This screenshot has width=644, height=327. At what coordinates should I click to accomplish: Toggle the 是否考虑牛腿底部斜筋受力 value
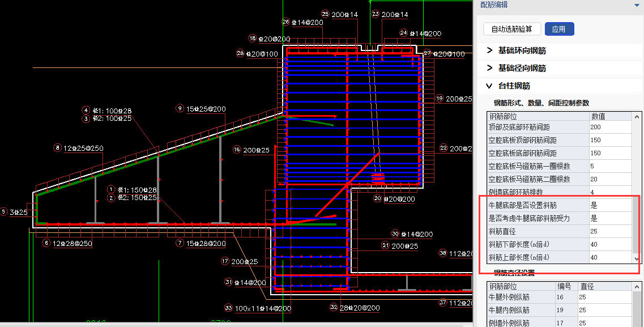(609, 218)
